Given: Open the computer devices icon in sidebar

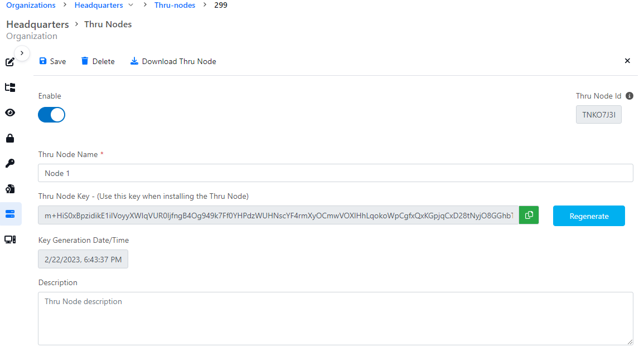Looking at the screenshot, I should pos(10,239).
